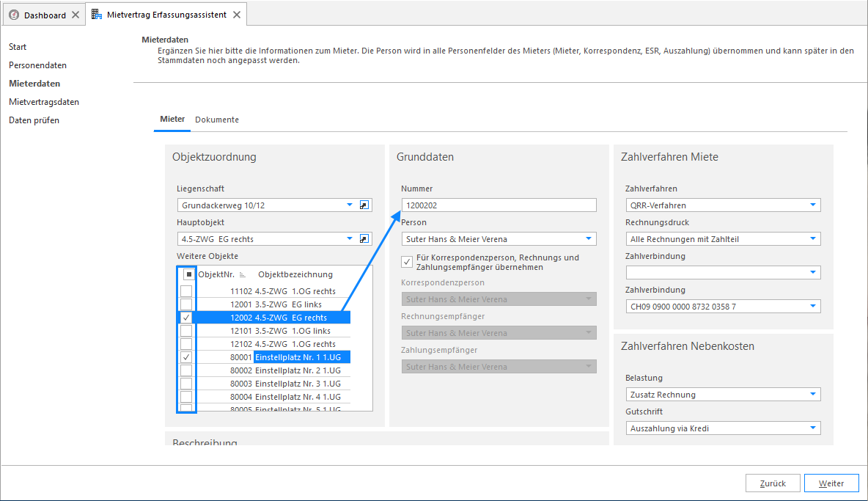Check object 12102 4.5-ZWG 1.OG rechts
This screenshot has width=868, height=501.
point(186,344)
